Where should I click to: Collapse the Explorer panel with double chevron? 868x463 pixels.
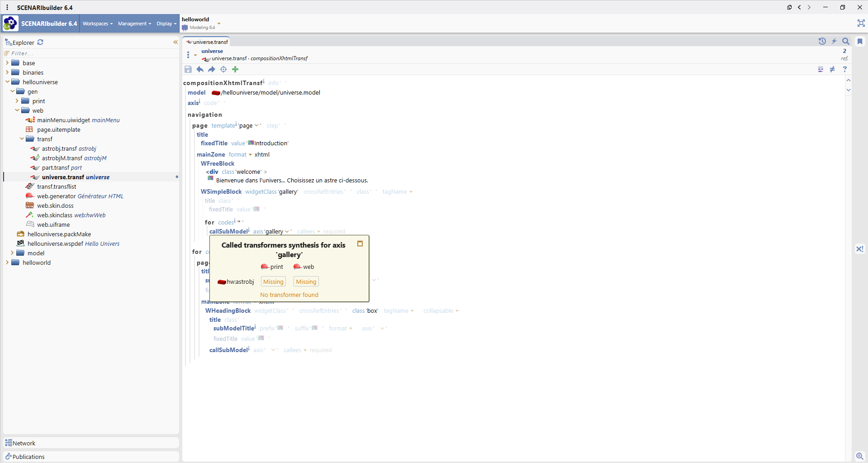point(175,42)
